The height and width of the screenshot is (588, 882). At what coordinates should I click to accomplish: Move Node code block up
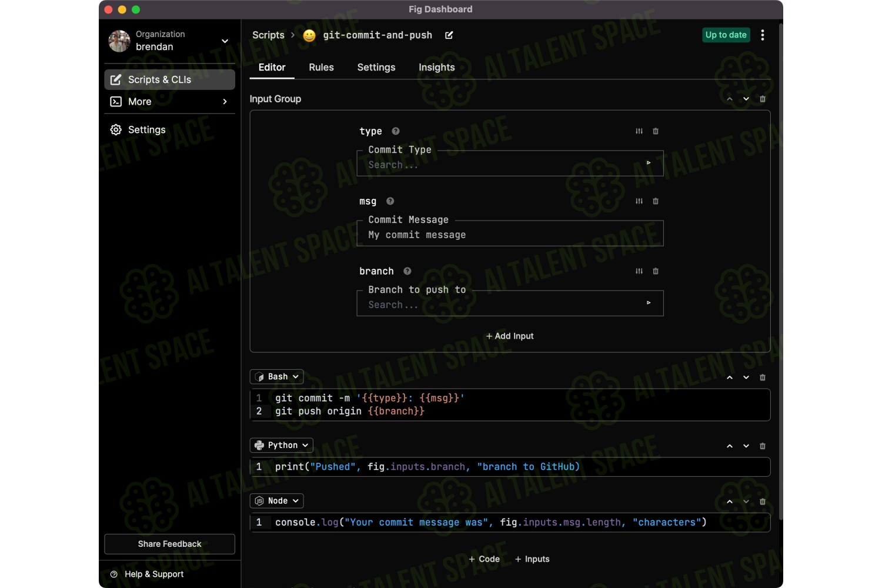tap(730, 502)
